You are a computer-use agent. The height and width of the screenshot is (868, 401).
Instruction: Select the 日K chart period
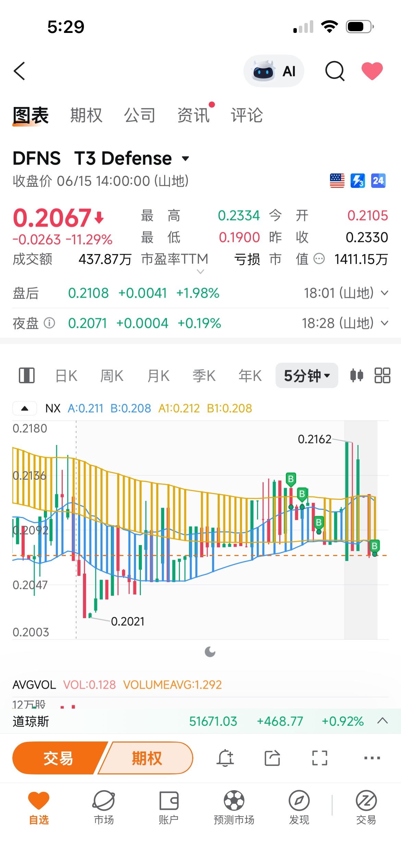tap(66, 376)
